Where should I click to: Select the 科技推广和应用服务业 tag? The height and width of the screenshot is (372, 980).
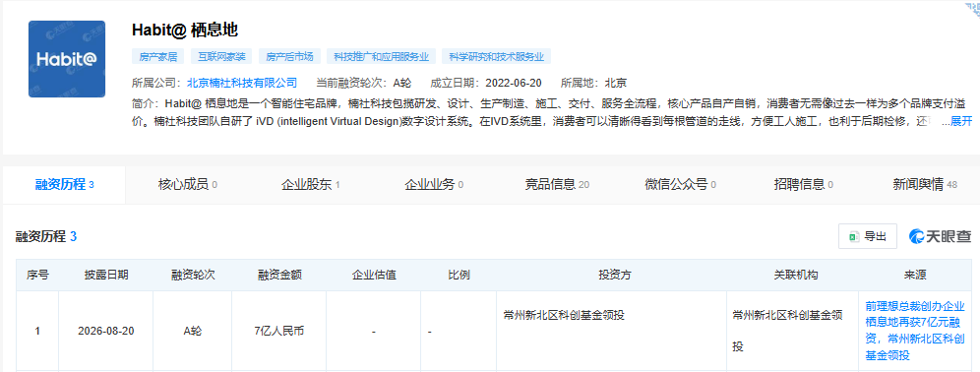381,57
